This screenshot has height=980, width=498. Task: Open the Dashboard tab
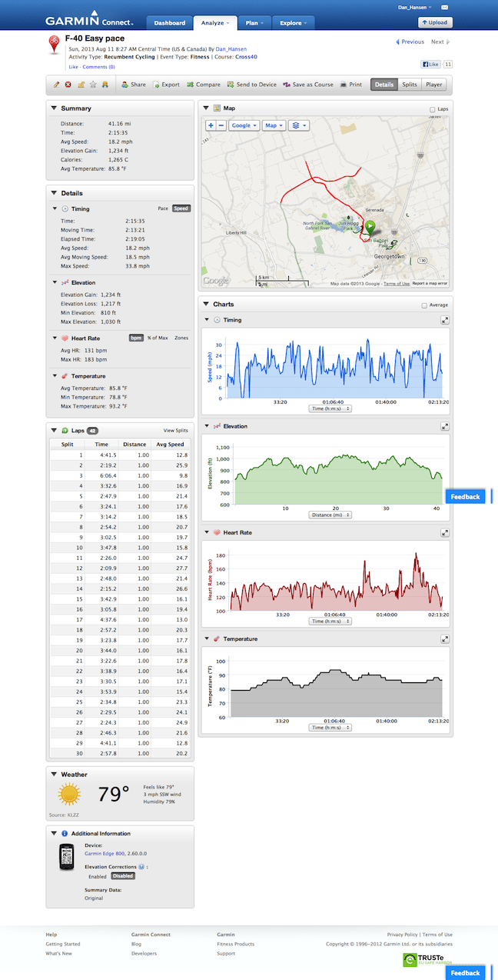pos(169,23)
